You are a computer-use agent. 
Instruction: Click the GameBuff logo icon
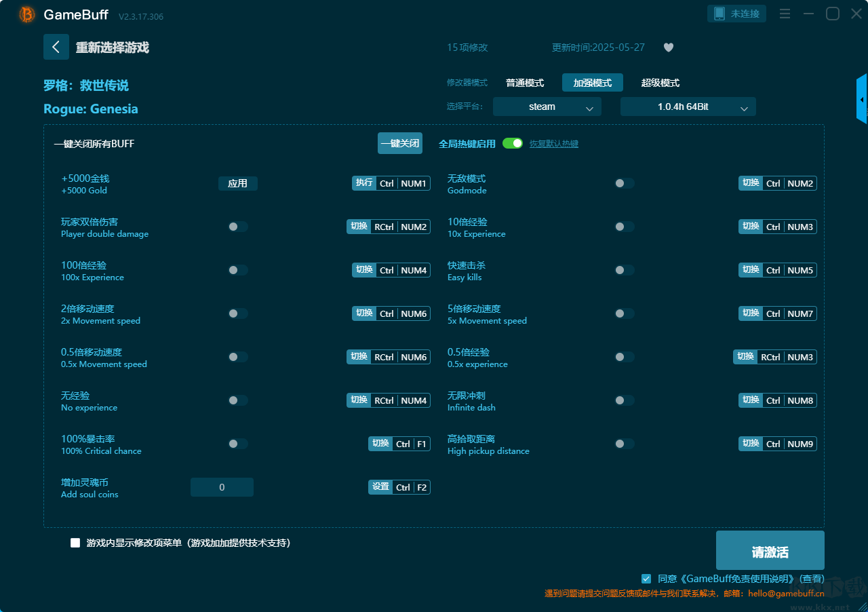[27, 14]
